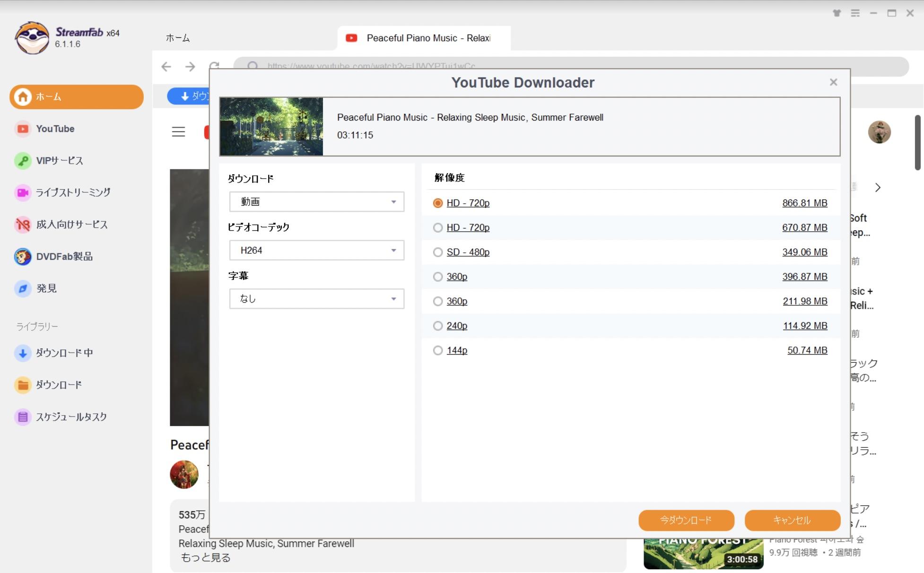This screenshot has height=573, width=924.
Task: Click next chevron in YouTube chips row
Action: (878, 188)
